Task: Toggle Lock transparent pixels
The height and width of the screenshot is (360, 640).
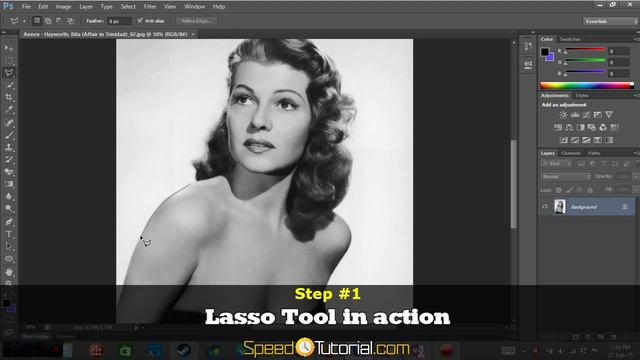Action: pos(559,190)
